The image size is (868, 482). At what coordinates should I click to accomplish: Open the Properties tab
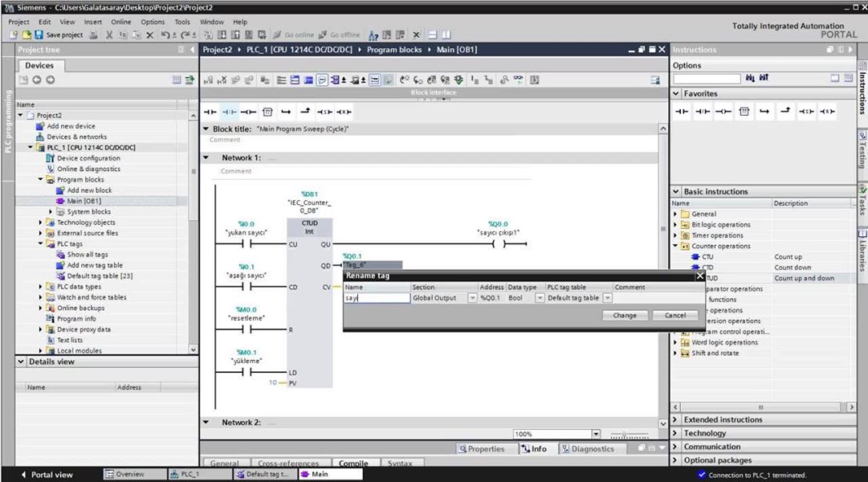[x=481, y=449]
